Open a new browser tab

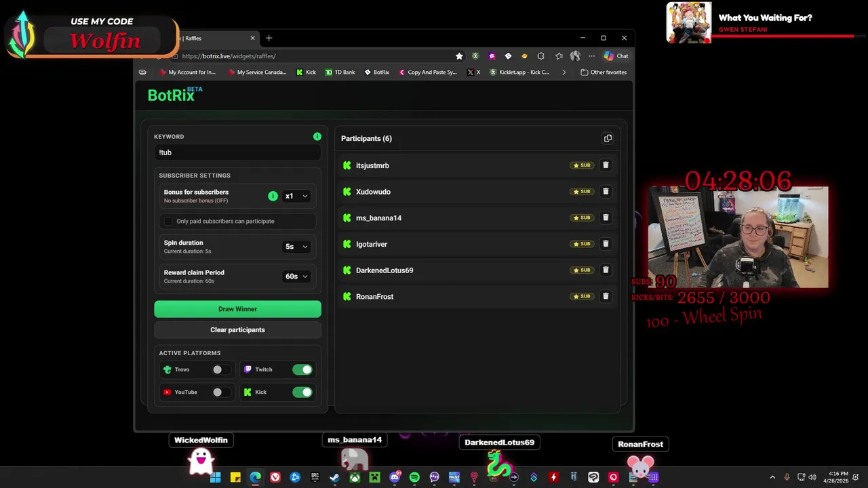pos(269,38)
